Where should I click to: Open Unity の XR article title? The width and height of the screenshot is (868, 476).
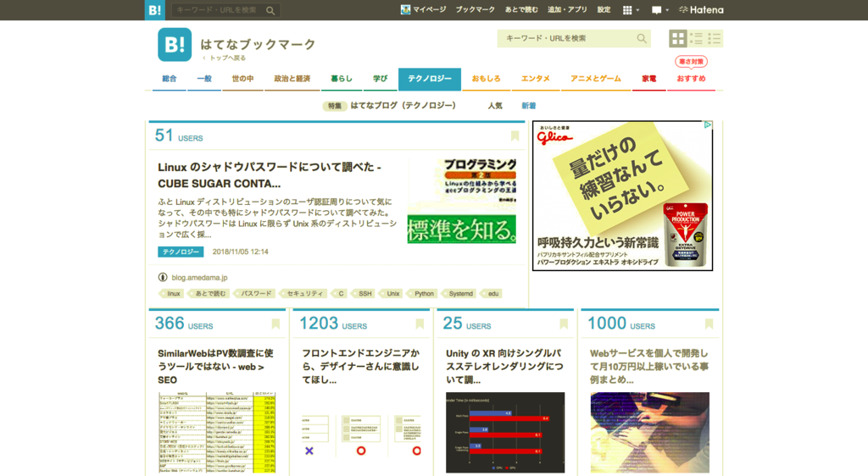[504, 367]
